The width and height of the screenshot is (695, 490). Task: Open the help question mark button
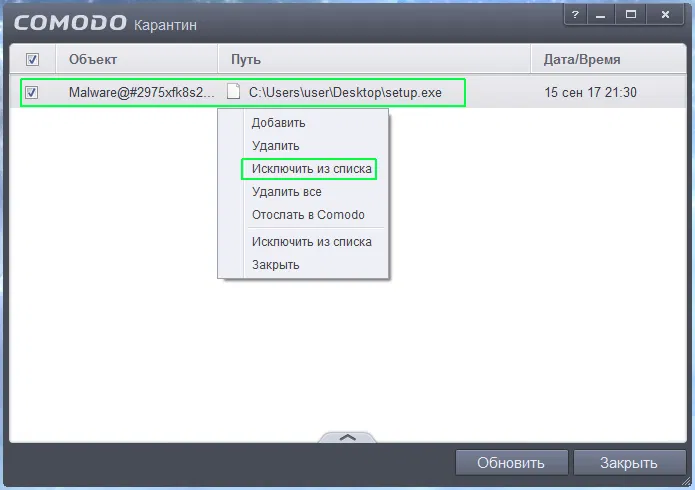tap(575, 15)
